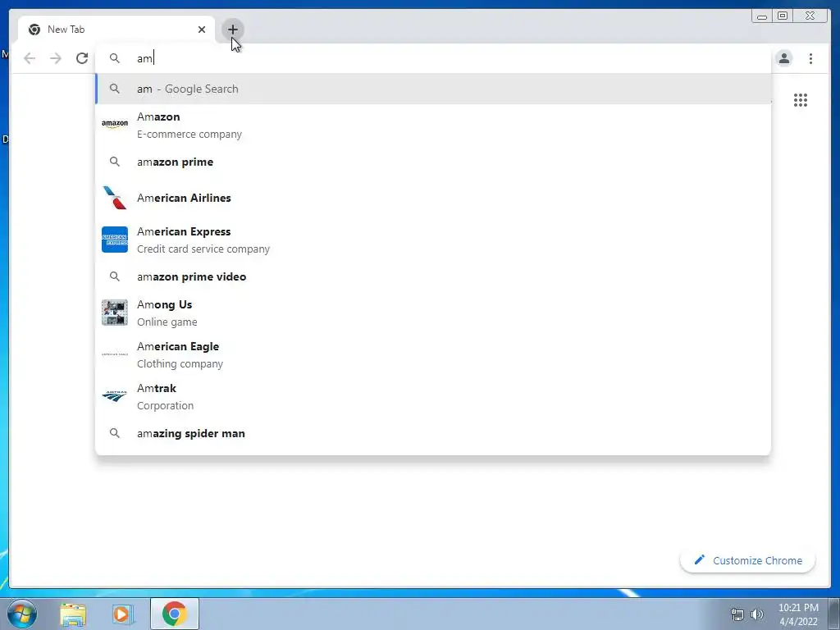Screen dimensions: 840x630
Task: Click the omnibox magnifier icon
Action: [x=115, y=58]
